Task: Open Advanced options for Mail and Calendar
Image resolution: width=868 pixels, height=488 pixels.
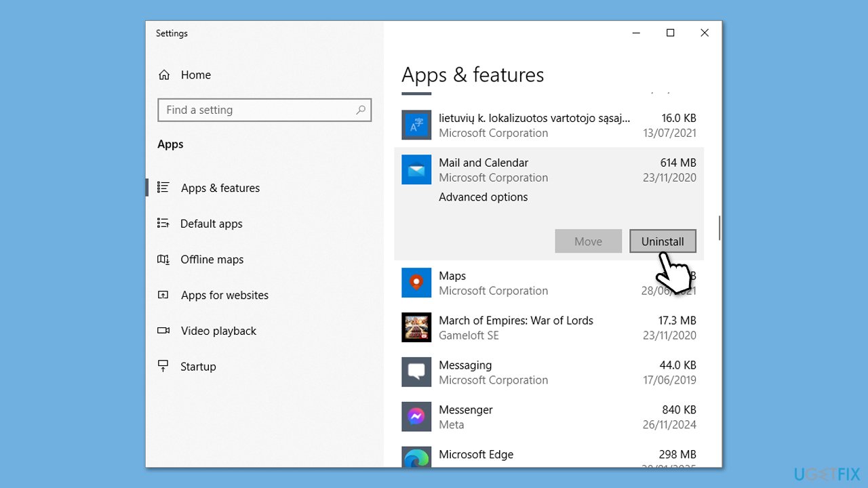Action: pos(483,197)
